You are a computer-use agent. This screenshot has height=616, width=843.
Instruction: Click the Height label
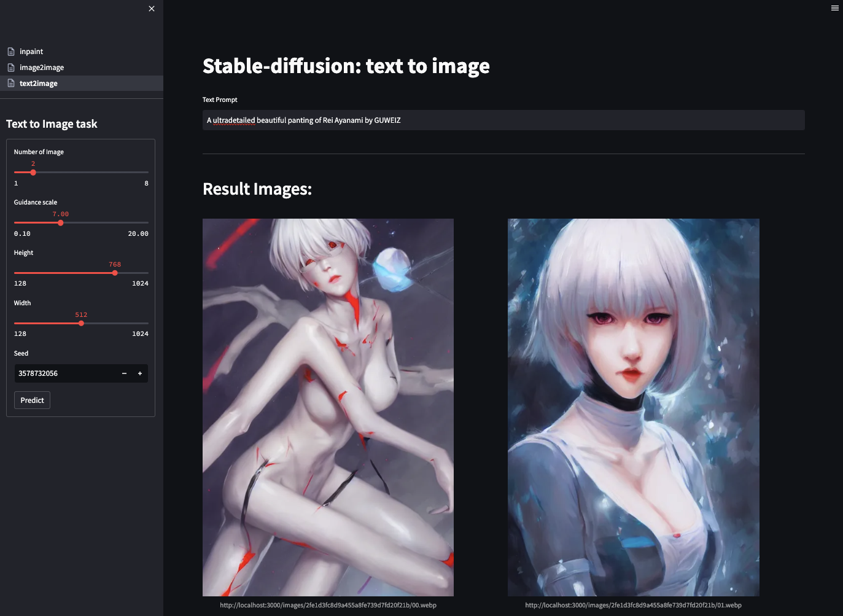coord(23,252)
